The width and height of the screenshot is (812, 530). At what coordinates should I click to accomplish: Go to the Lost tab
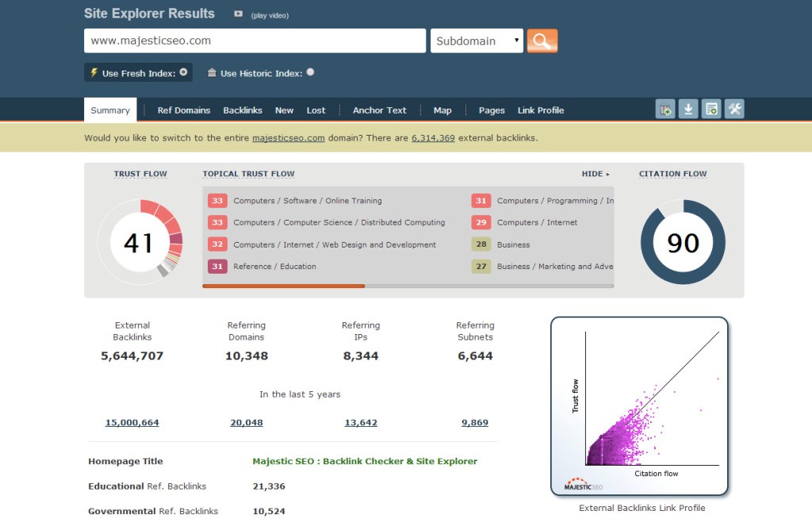point(316,110)
